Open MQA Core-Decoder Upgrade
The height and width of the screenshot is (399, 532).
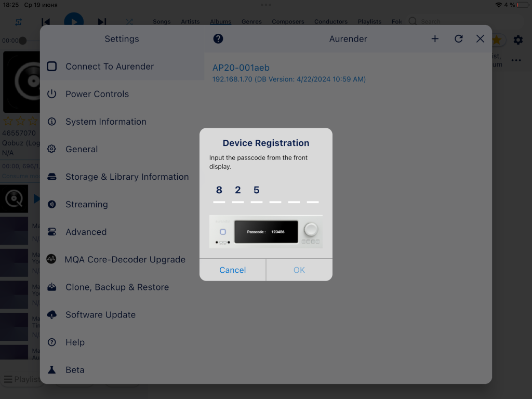click(x=122, y=260)
